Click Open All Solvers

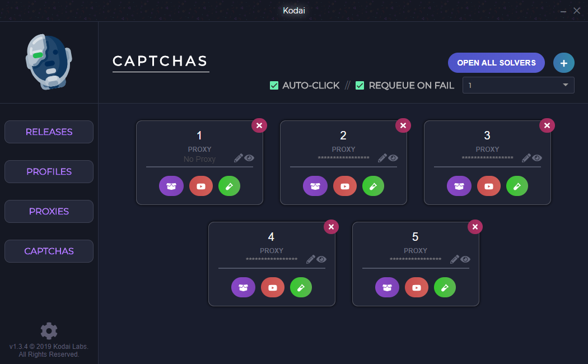click(x=496, y=63)
